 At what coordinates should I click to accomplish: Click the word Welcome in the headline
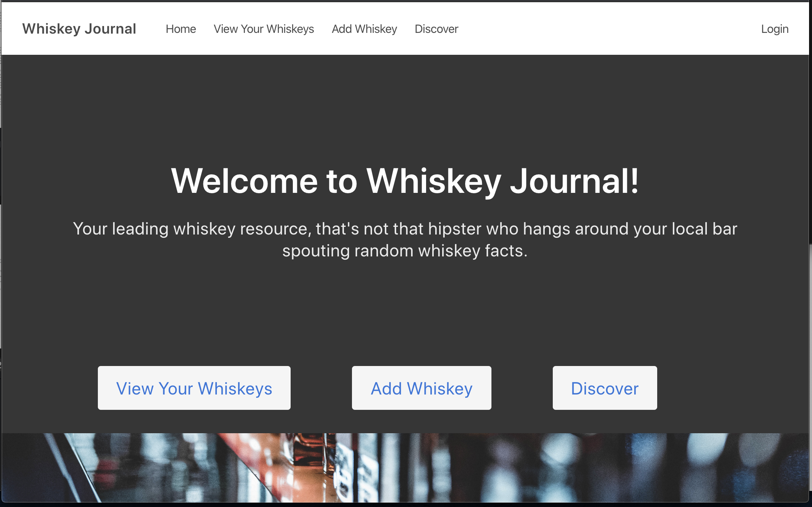click(245, 181)
